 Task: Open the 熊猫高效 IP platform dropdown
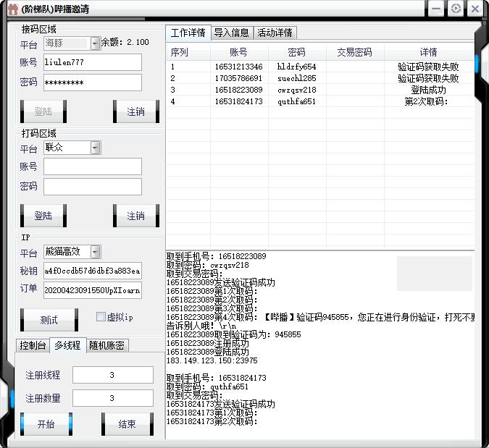(x=96, y=252)
